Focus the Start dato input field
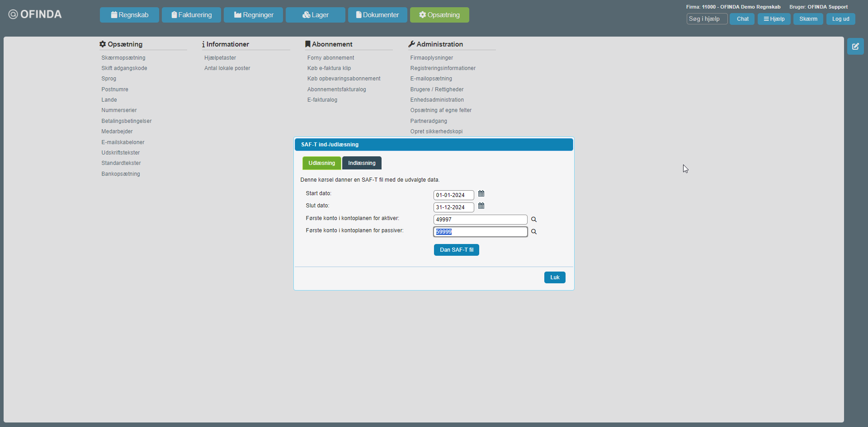868x427 pixels. 453,195
